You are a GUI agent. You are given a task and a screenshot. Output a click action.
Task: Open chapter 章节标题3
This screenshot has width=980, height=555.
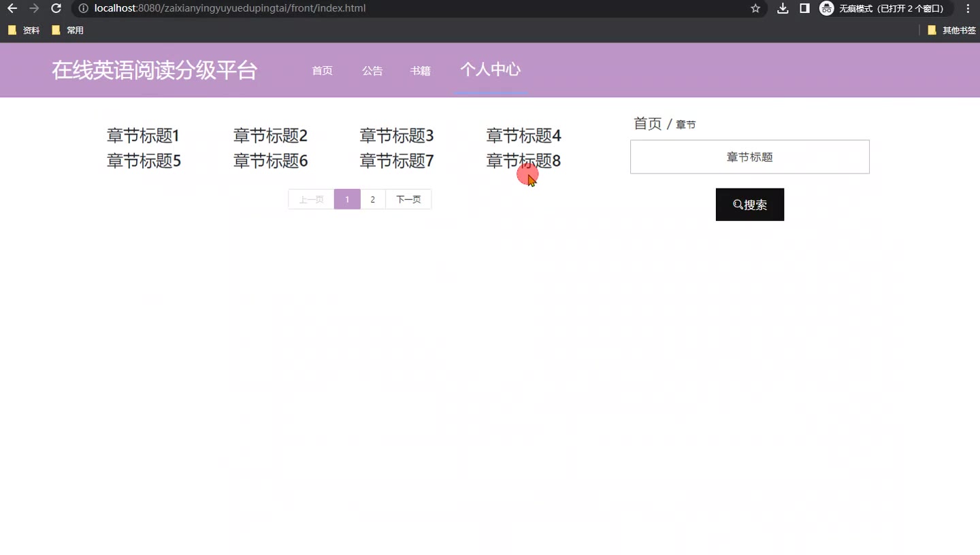[397, 136]
